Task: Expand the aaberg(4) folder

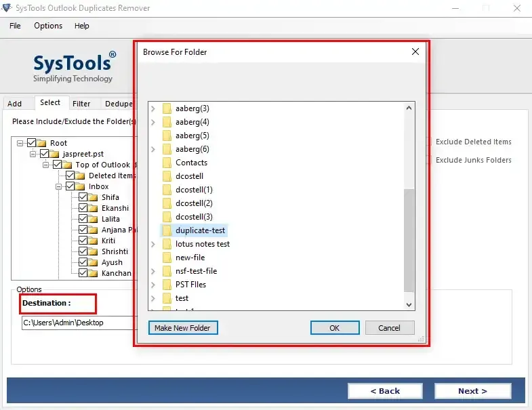Action: click(x=153, y=122)
